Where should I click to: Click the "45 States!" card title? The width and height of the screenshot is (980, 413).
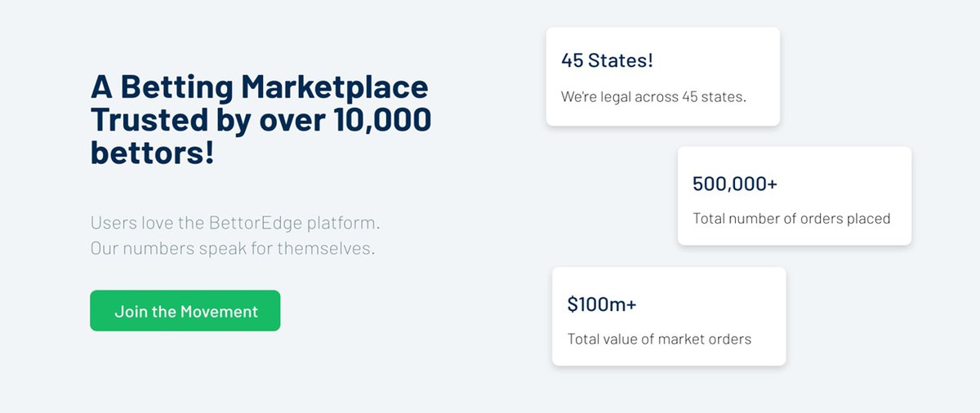(608, 60)
